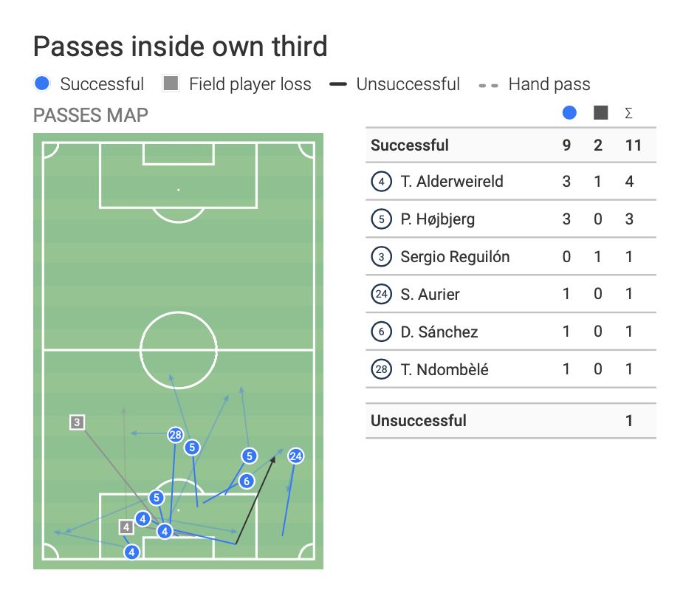
Task: Open the Sergio Reguilón player name
Action: (455, 257)
